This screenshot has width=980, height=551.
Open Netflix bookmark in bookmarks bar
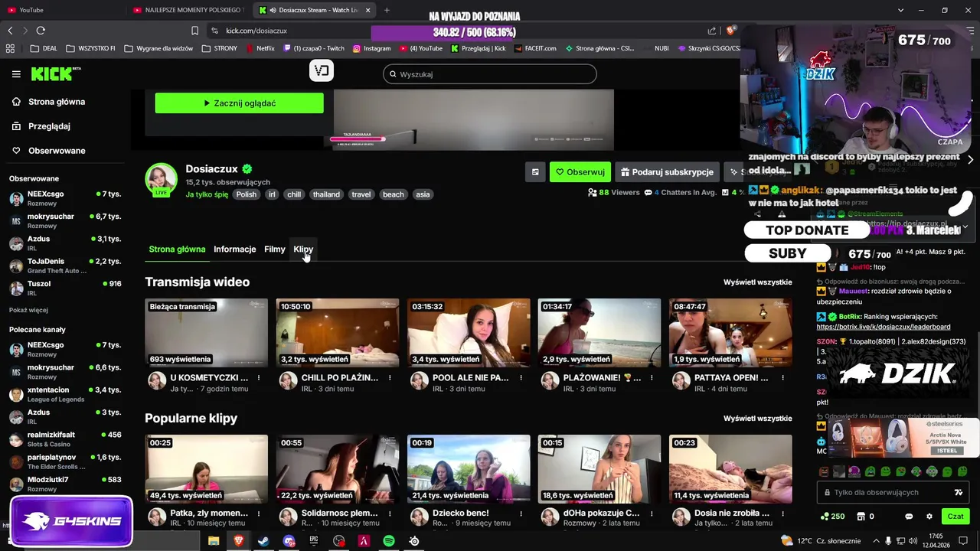[260, 48]
